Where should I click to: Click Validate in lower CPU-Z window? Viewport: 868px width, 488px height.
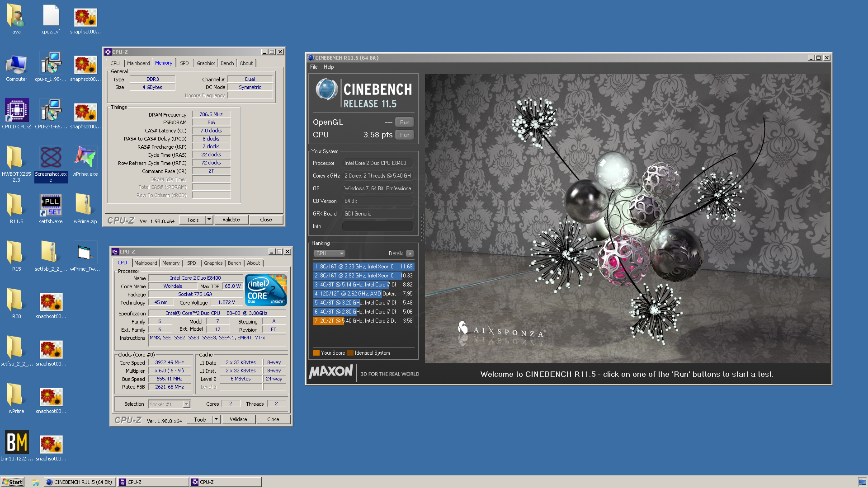tap(238, 419)
